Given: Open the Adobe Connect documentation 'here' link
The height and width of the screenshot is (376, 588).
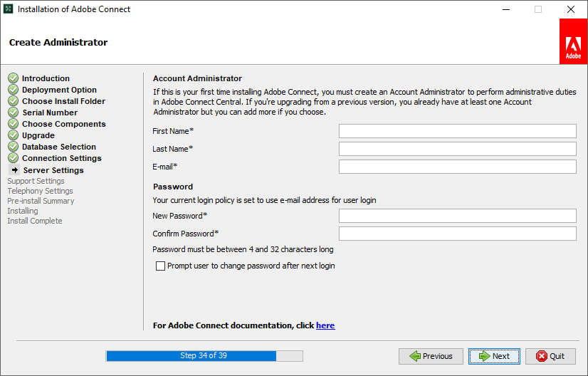Looking at the screenshot, I should point(325,325).
